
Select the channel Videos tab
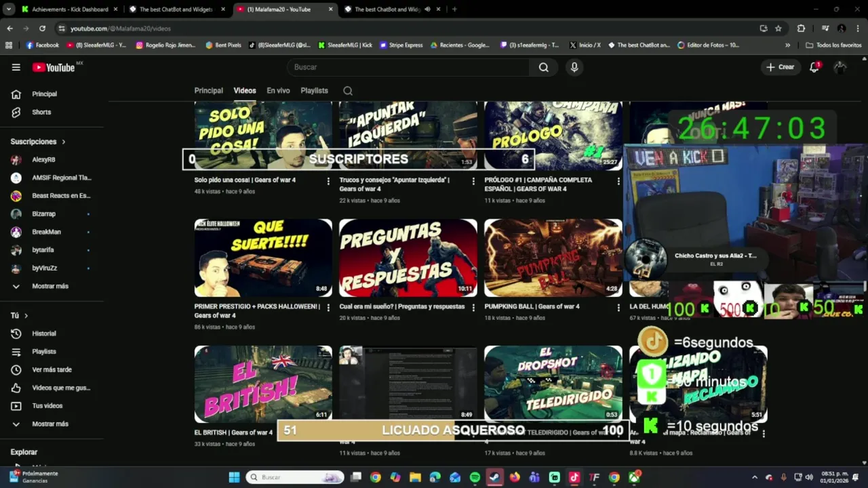click(245, 91)
